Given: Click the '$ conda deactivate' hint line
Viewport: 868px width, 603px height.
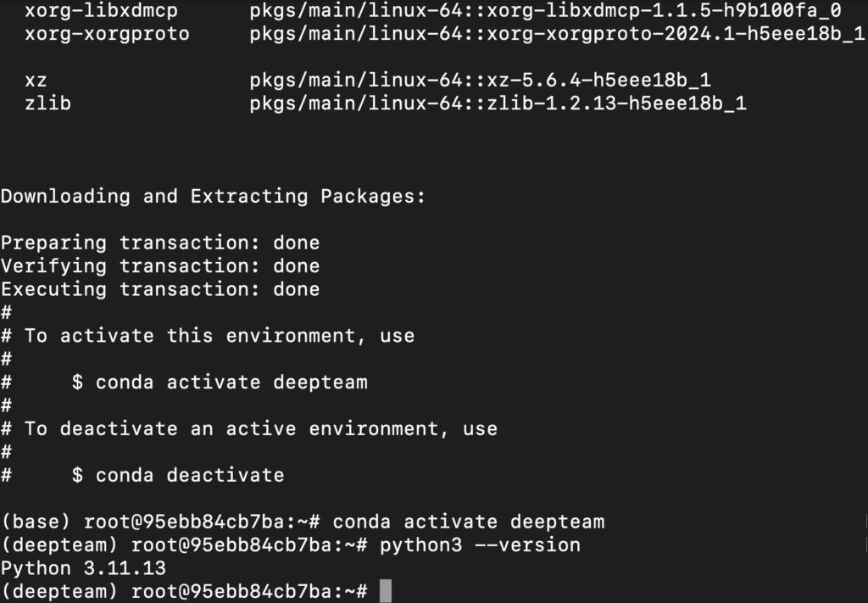Looking at the screenshot, I should [x=178, y=475].
